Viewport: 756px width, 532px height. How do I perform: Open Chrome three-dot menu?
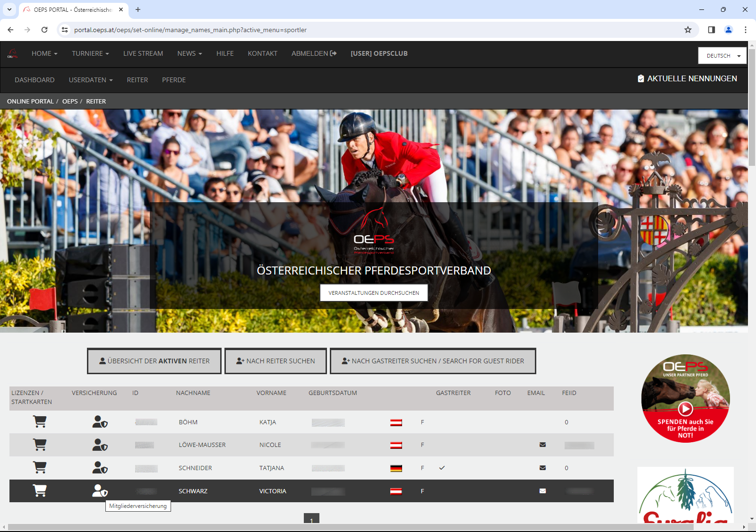(x=746, y=30)
